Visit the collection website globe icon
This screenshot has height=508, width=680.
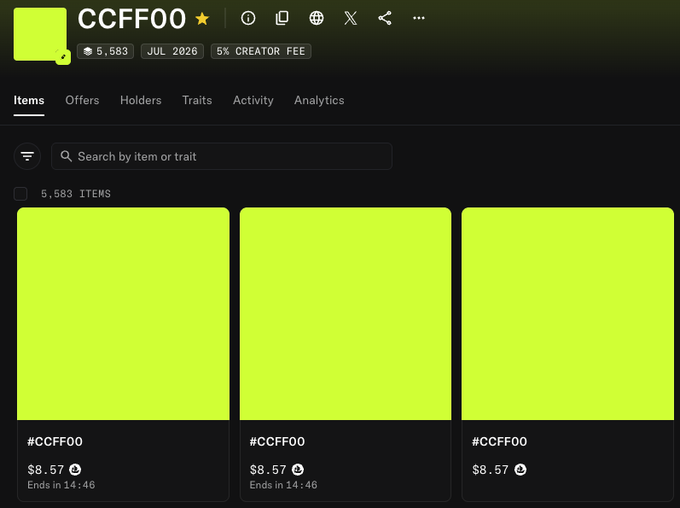[317, 18]
